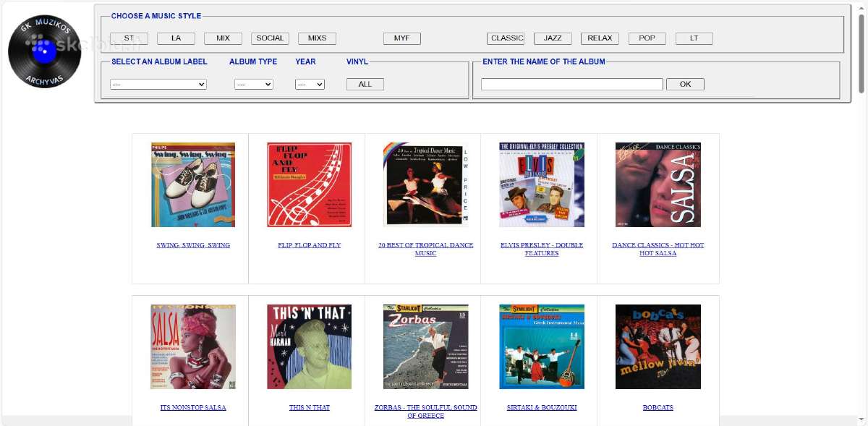Click the MYF style button
The image size is (868, 426).
(402, 38)
